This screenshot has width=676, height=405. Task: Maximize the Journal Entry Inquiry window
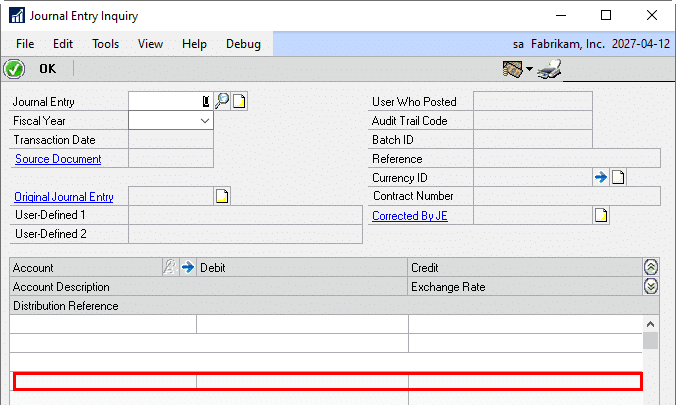(606, 16)
